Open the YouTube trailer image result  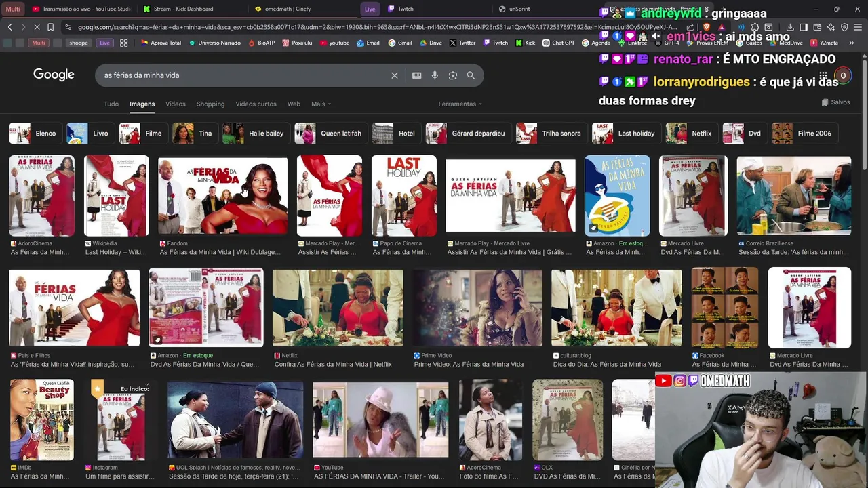(x=380, y=420)
